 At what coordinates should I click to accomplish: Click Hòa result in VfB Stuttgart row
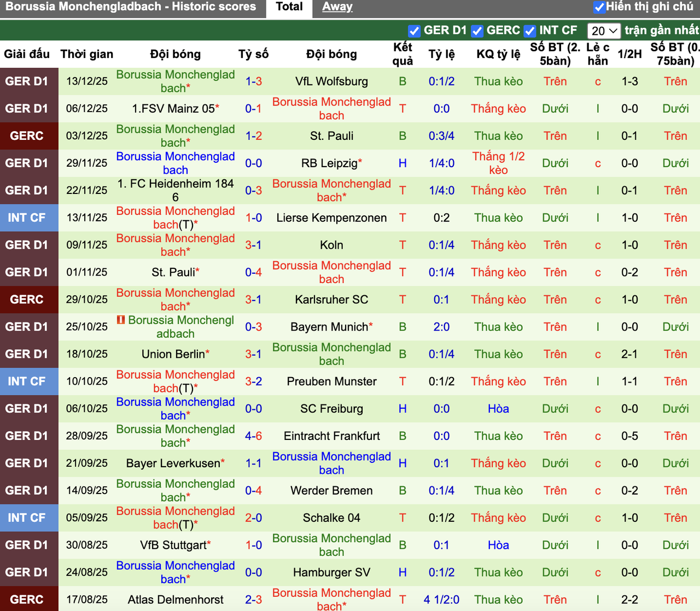coord(498,546)
